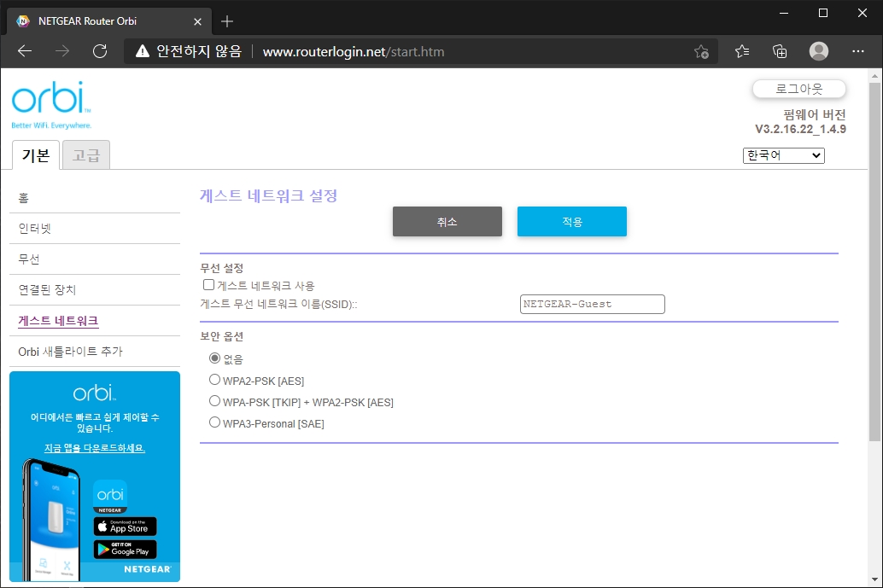Click the 적용 button
The height and width of the screenshot is (588, 883).
(572, 222)
